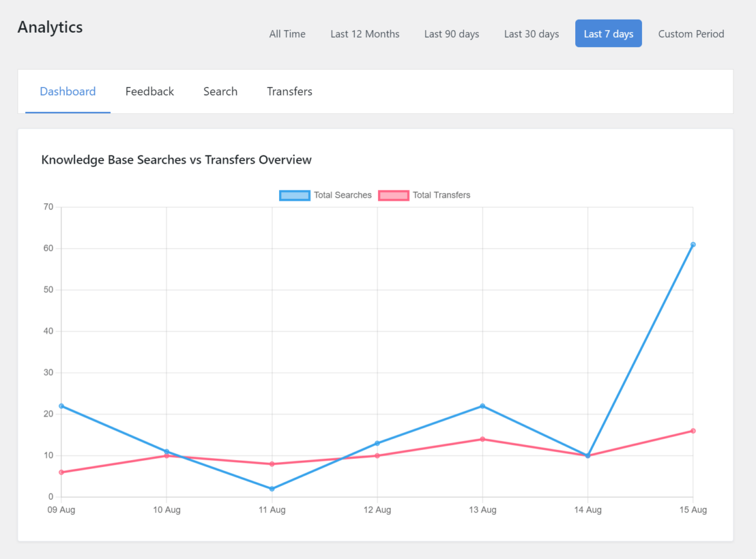The height and width of the screenshot is (559, 756).
Task: Click the 13 Aug Total Searches data point
Action: 483,406
